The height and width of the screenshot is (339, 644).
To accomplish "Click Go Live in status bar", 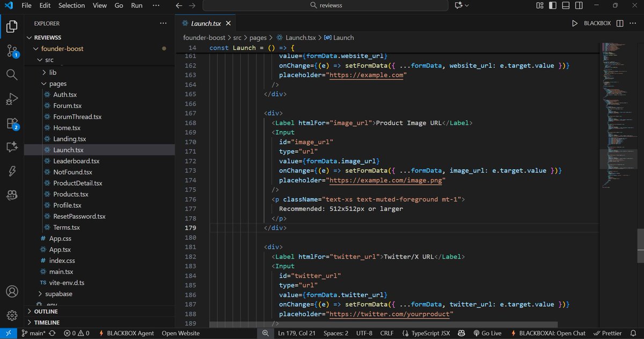I will [x=487, y=333].
